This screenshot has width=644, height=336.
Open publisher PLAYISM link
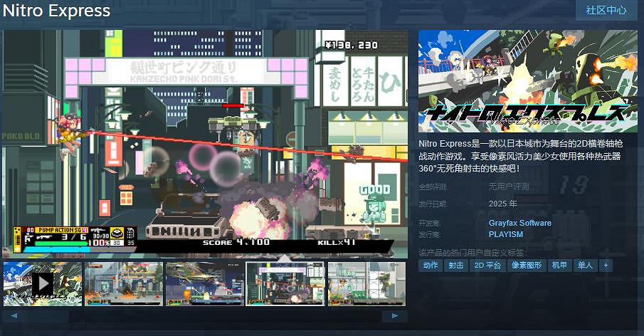tap(505, 234)
